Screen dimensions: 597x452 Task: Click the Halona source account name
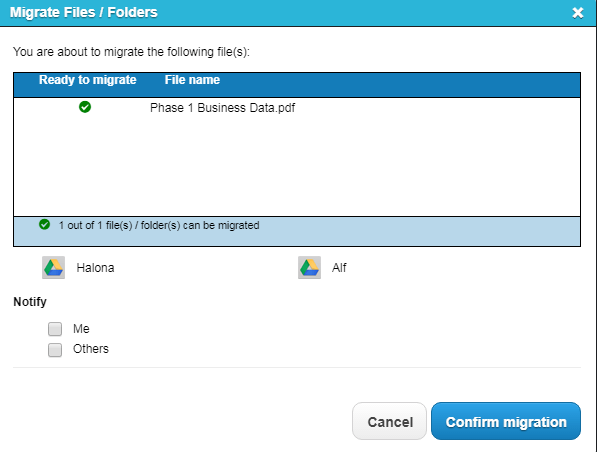[95, 268]
